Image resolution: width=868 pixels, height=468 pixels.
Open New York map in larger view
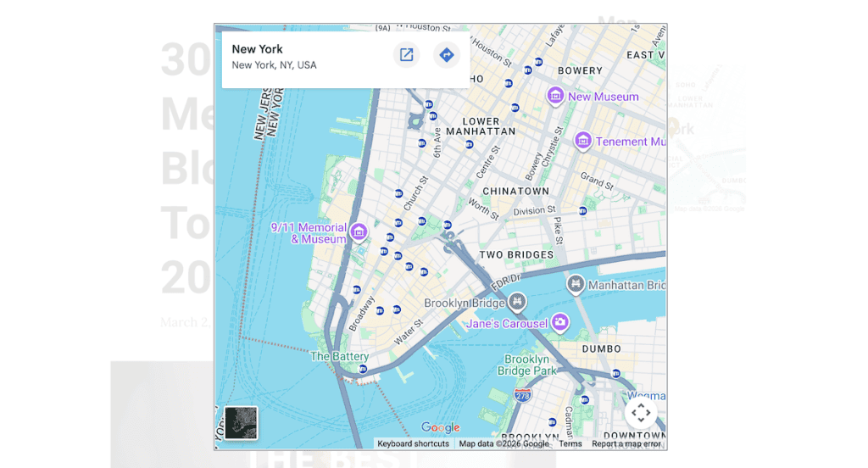click(x=406, y=55)
